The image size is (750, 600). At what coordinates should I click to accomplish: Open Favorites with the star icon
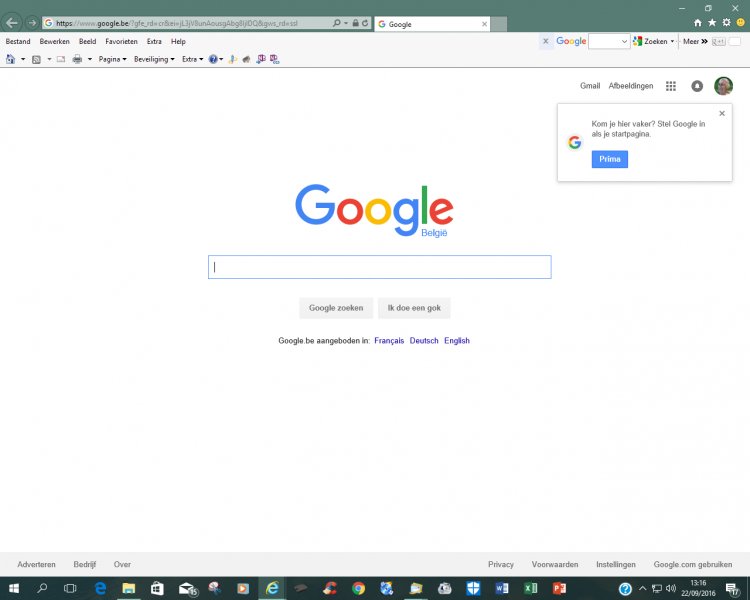coord(712,22)
